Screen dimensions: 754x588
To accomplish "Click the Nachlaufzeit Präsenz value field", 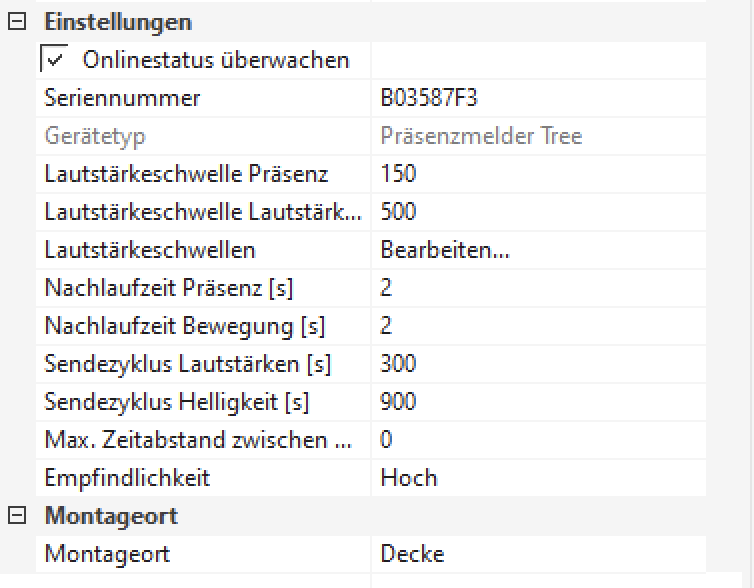I will click(x=540, y=288).
